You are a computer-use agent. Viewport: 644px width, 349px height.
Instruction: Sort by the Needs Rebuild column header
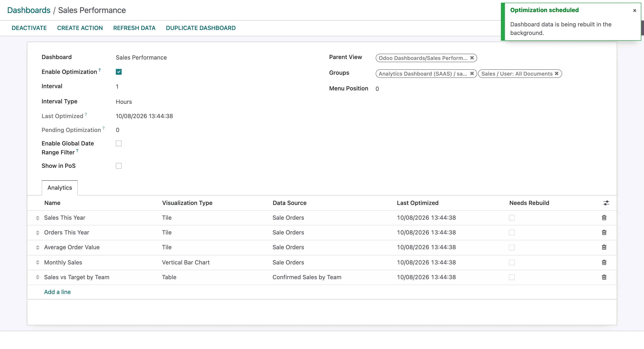[529, 203]
